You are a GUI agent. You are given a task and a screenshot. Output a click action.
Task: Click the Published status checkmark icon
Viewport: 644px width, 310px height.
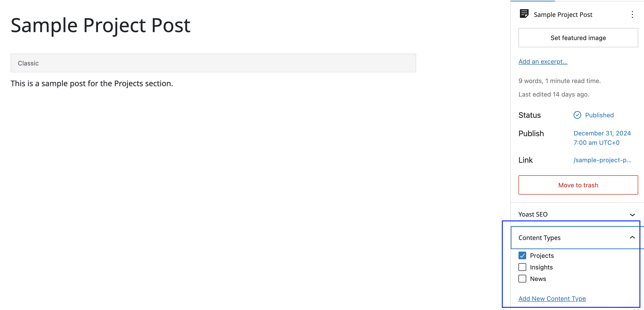pos(577,115)
